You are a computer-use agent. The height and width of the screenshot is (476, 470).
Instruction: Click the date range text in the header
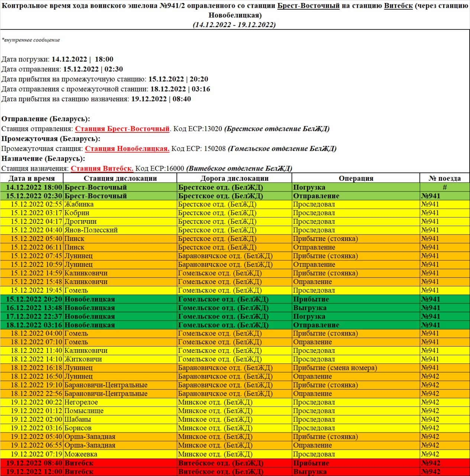(235, 25)
